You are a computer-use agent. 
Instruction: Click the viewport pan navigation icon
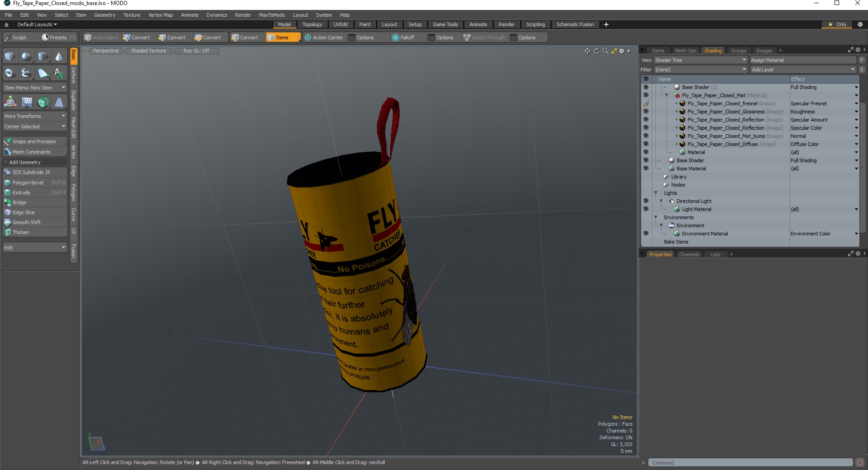click(587, 51)
